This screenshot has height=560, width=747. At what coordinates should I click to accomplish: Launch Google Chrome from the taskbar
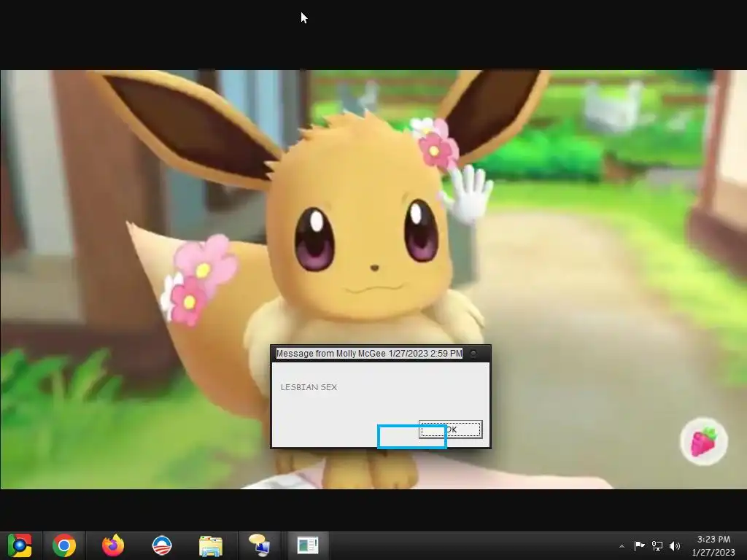click(64, 545)
